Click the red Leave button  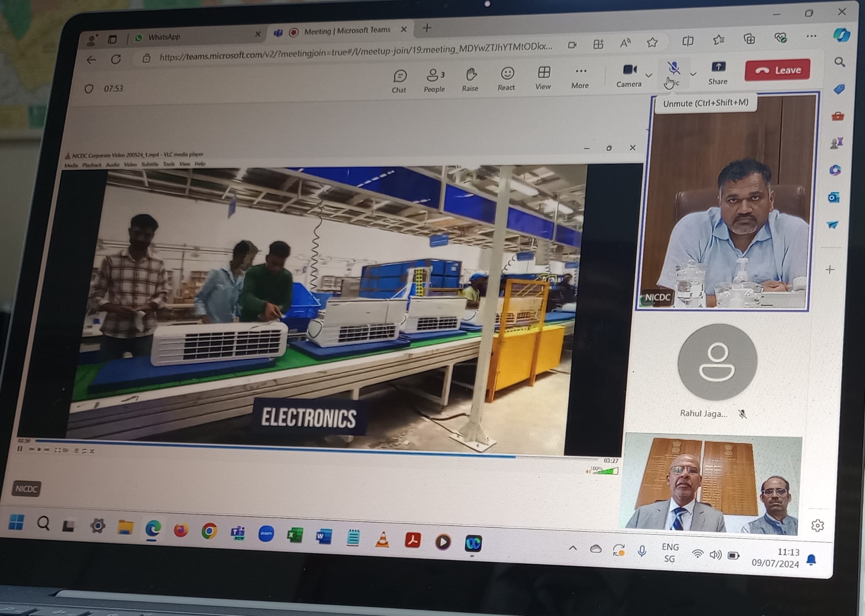pyautogui.click(x=778, y=70)
